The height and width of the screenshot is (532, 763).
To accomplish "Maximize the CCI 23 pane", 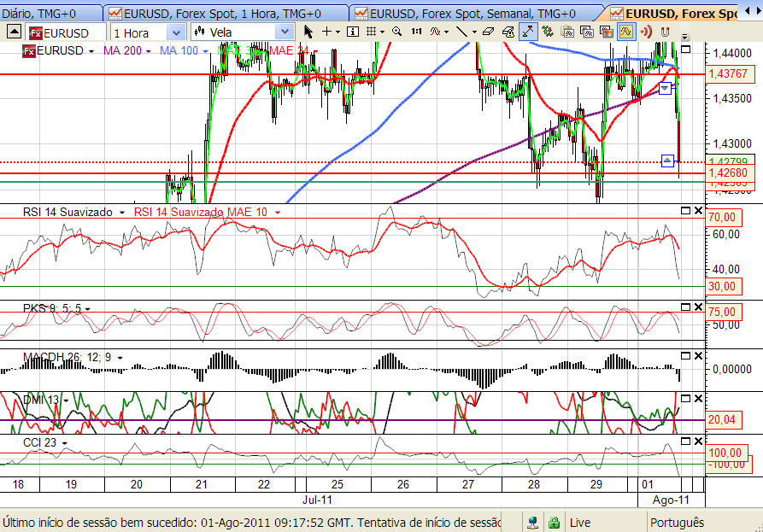I will [x=685, y=441].
